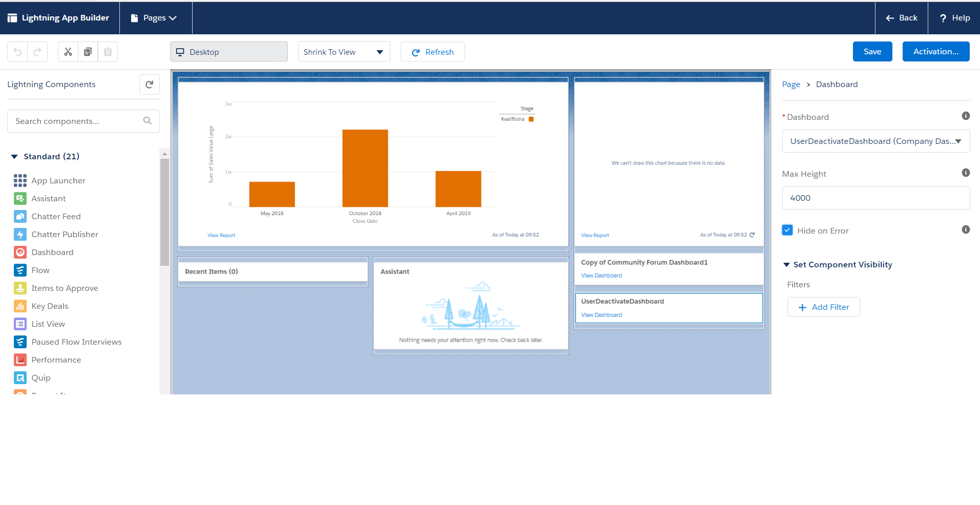Image resolution: width=980 pixels, height=505 pixels.
Task: Click the Copy icon in toolbar
Action: click(x=88, y=52)
